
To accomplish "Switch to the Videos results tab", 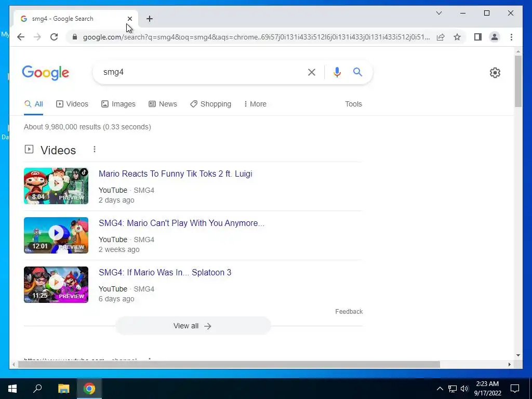I will click(72, 104).
